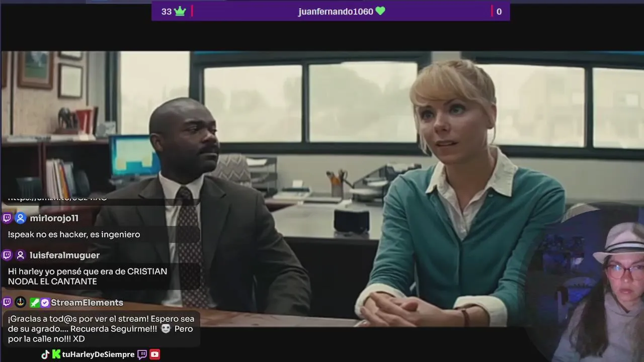Click the username mirlorojo11 in chat

(x=54, y=218)
